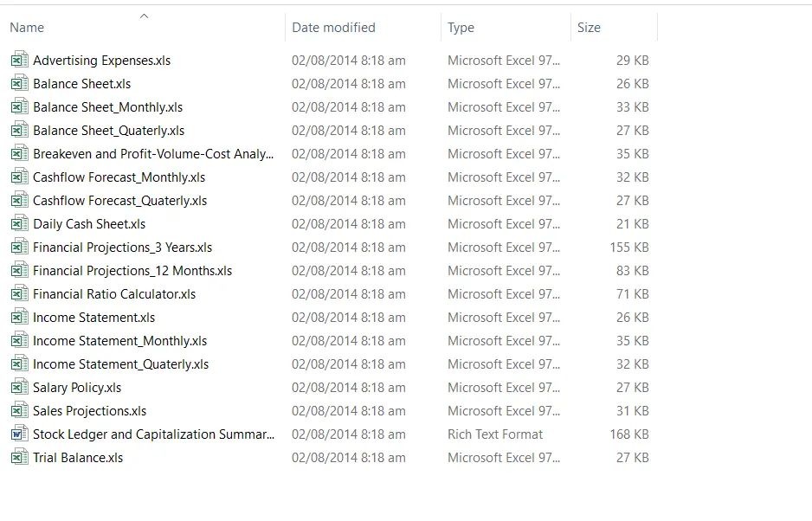Click the Balance Sheet.xls file icon
Viewport: 812px width, 521px height.
(20, 83)
